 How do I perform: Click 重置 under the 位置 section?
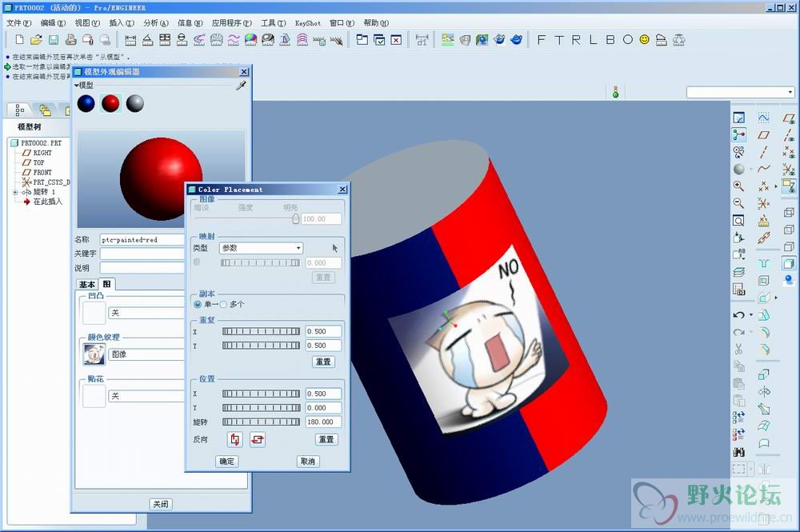click(326, 439)
